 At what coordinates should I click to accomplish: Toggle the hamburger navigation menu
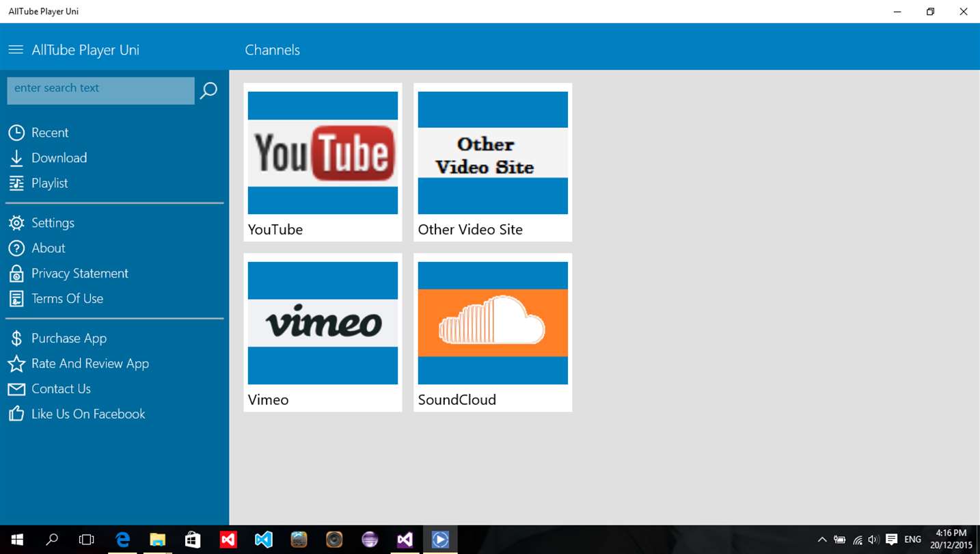point(16,50)
